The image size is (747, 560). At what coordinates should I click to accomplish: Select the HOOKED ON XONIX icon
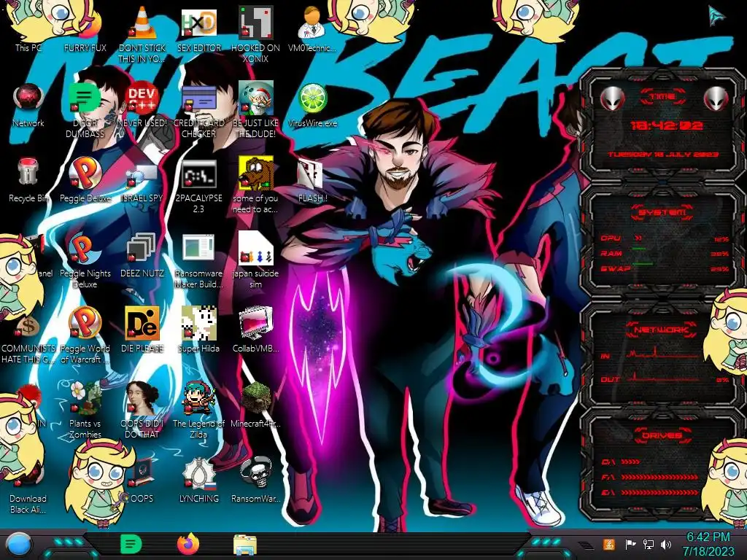pyautogui.click(x=256, y=34)
